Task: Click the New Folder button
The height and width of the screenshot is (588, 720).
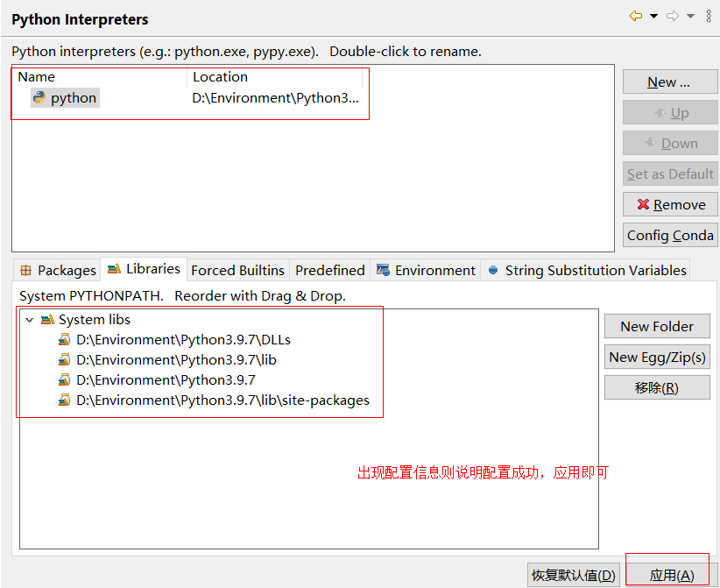Action: [x=657, y=326]
